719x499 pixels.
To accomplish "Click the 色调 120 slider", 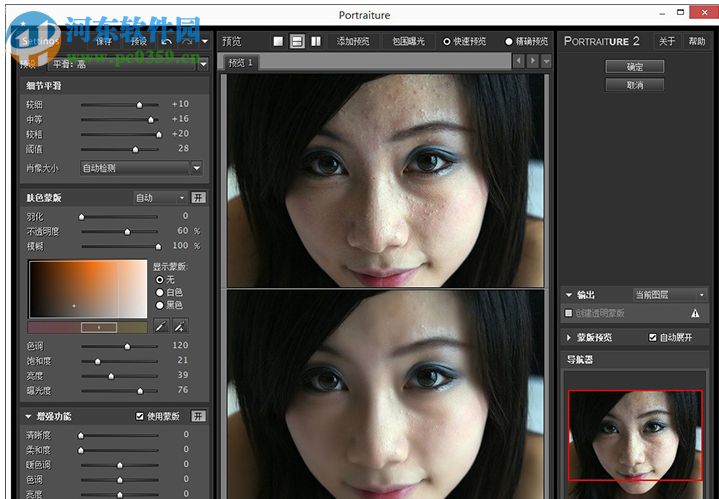I will [x=120, y=346].
